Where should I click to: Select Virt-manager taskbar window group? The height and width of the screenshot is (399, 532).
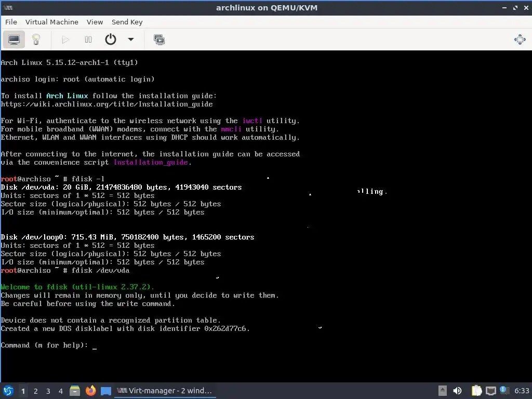pos(165,391)
